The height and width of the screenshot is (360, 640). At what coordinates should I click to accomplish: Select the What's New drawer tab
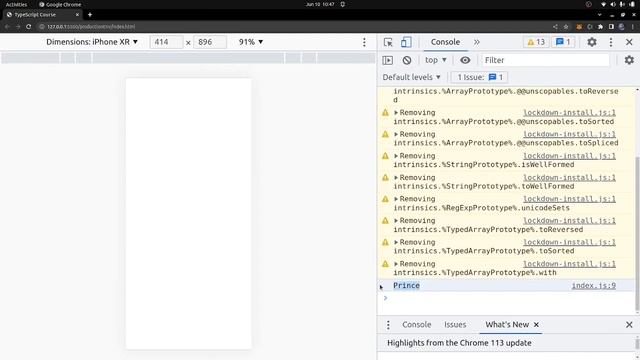(507, 325)
